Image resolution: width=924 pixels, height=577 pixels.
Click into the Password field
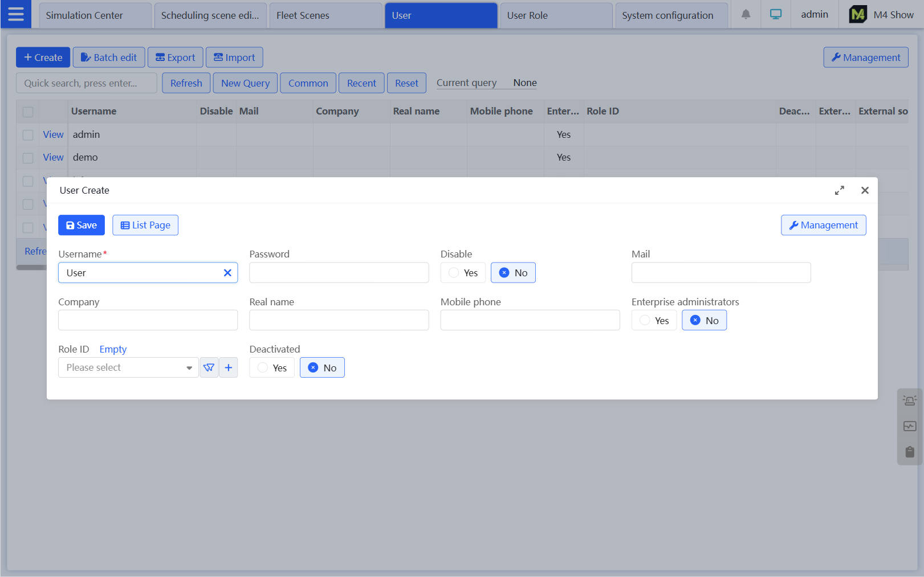click(339, 273)
